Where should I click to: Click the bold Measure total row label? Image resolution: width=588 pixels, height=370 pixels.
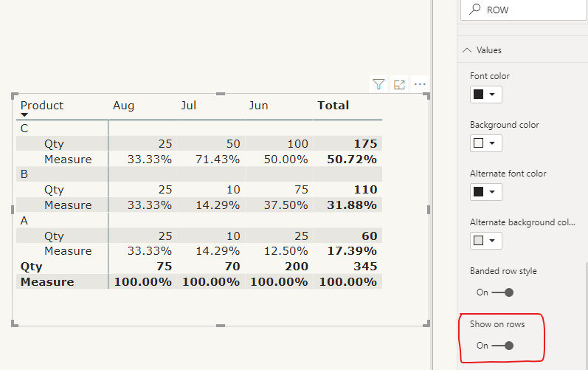tap(47, 282)
